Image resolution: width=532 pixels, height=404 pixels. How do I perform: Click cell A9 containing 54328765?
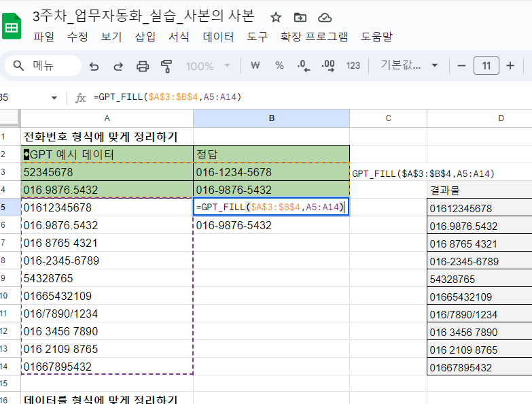[107, 278]
